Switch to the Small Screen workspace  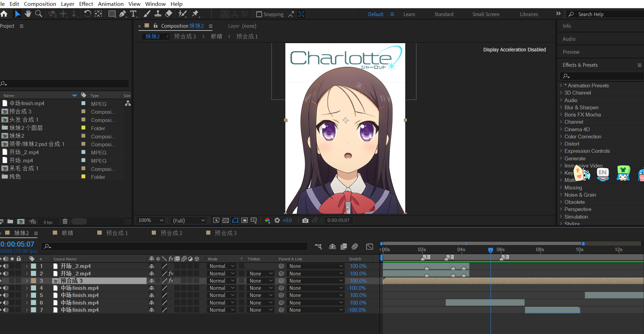tap(486, 14)
